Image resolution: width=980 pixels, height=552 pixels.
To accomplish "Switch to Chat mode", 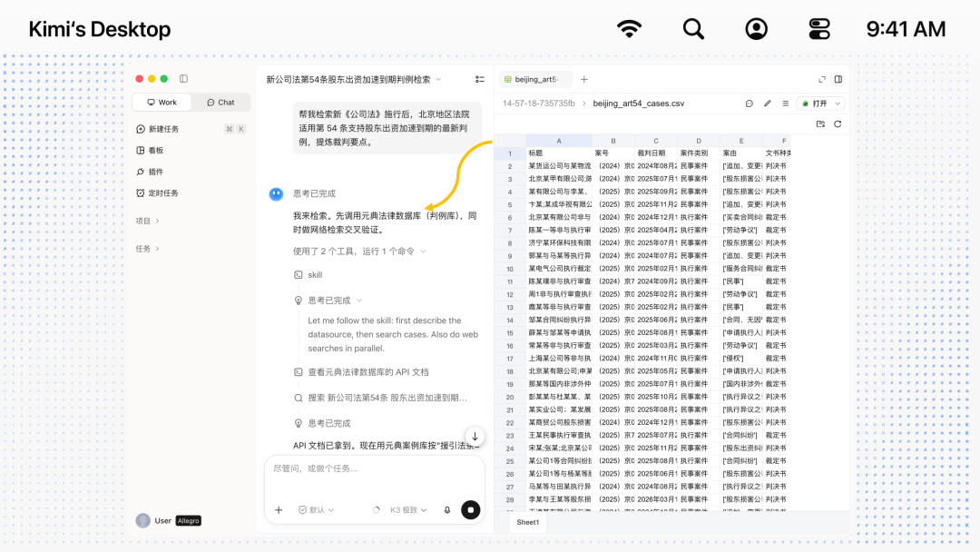I will click(220, 103).
